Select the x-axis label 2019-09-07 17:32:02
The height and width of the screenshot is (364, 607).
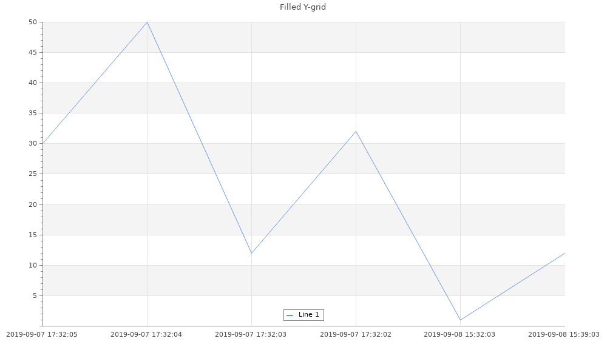(x=356, y=334)
